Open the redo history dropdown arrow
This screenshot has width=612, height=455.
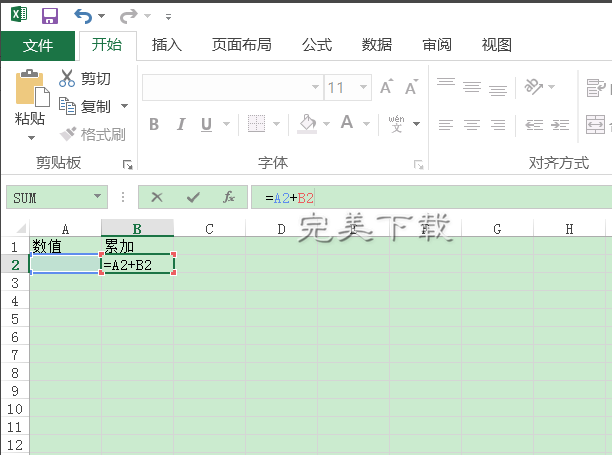(x=148, y=16)
